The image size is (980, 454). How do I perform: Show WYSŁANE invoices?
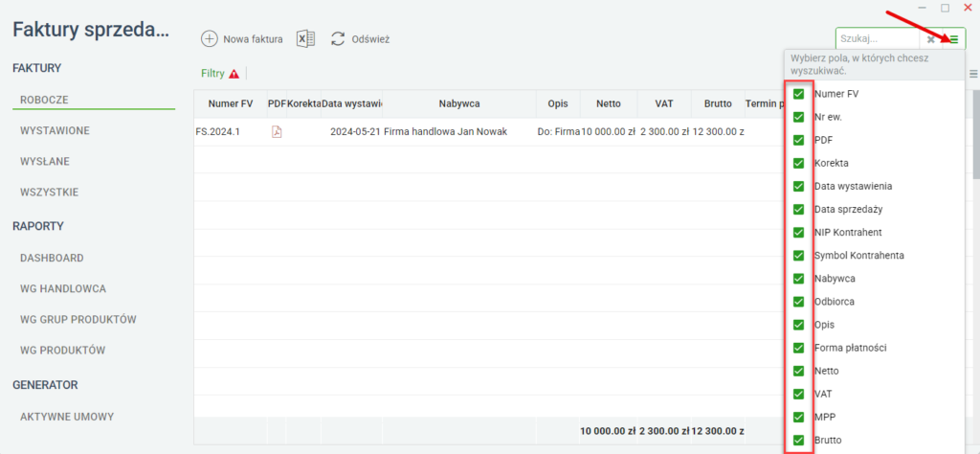tap(45, 161)
